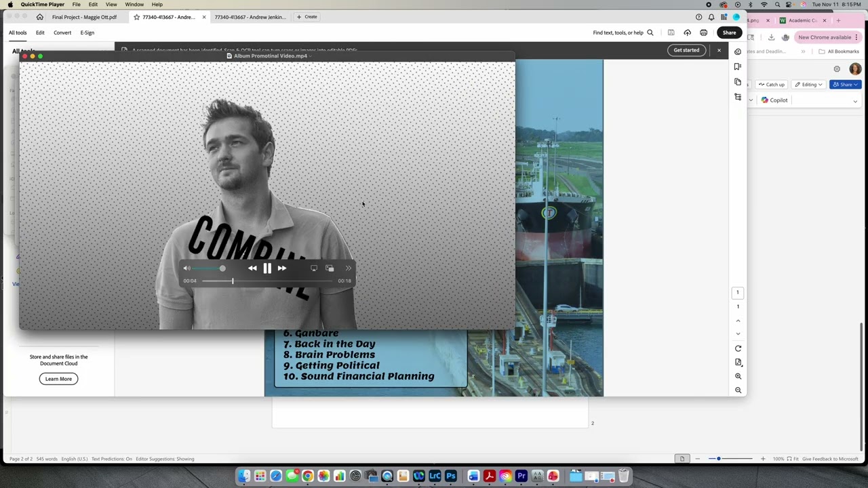Open Editing mode dropdown in Word

tap(809, 85)
